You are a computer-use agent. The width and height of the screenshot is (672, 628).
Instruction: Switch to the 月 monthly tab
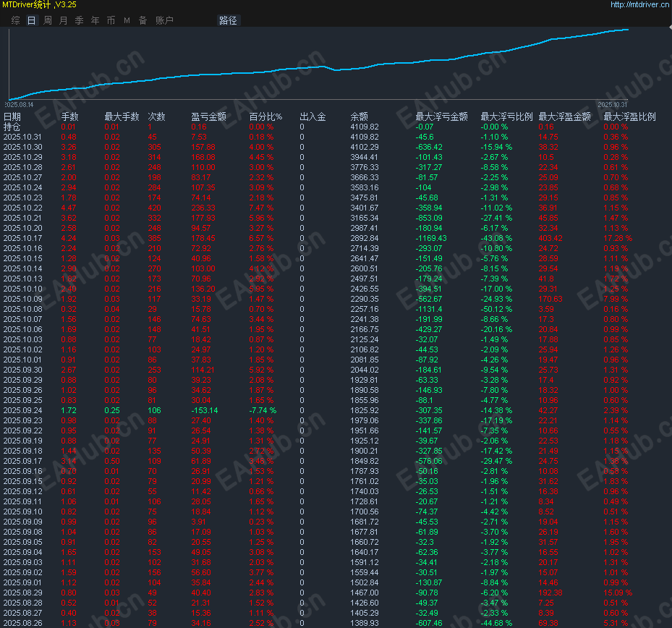[x=63, y=20]
